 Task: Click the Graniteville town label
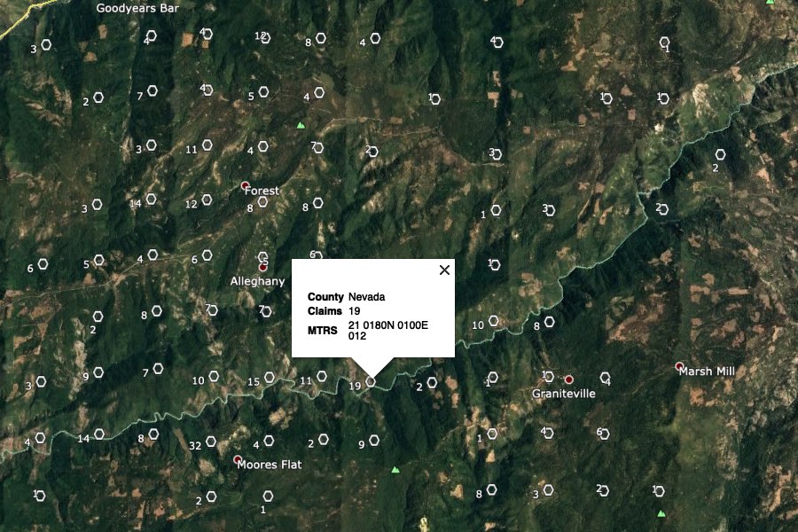tap(563, 394)
